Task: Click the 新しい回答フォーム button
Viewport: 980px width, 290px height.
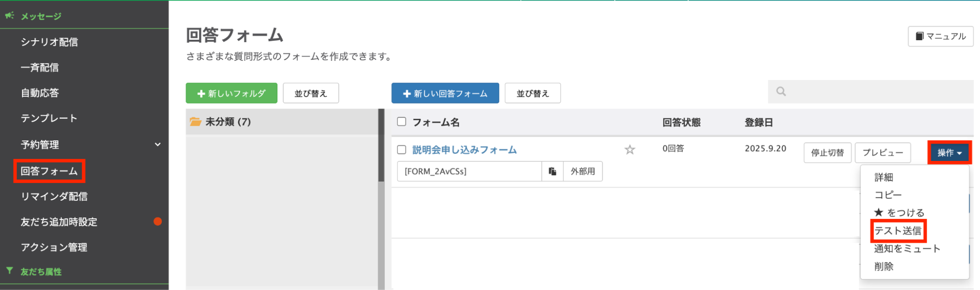Action: click(x=445, y=93)
